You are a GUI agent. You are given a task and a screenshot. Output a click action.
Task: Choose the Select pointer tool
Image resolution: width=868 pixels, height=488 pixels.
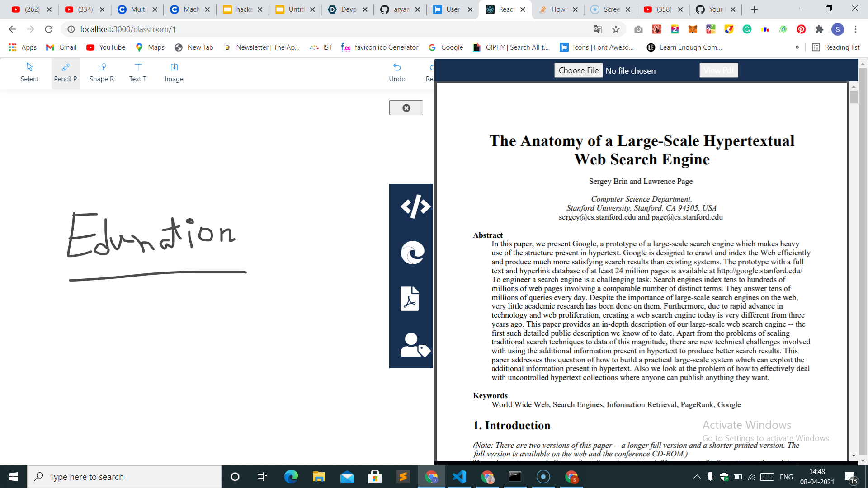tap(29, 73)
